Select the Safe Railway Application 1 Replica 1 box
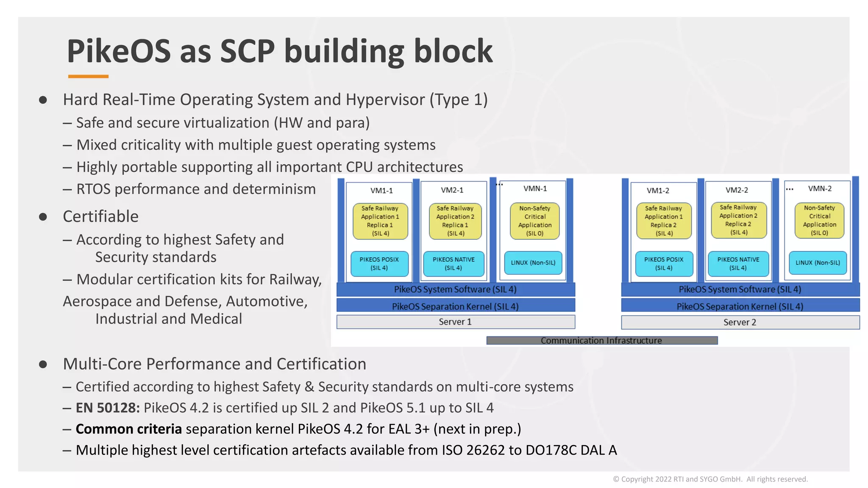This screenshot has height=488, width=868. 380,221
